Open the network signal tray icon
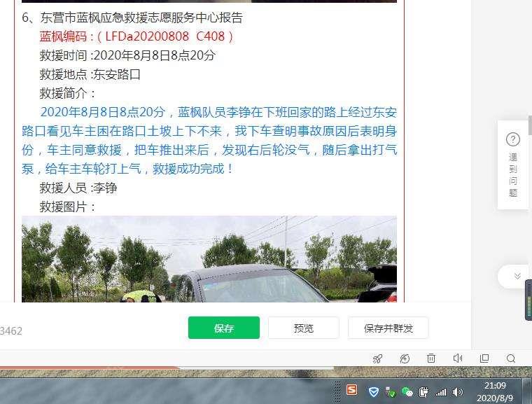 coord(441,393)
